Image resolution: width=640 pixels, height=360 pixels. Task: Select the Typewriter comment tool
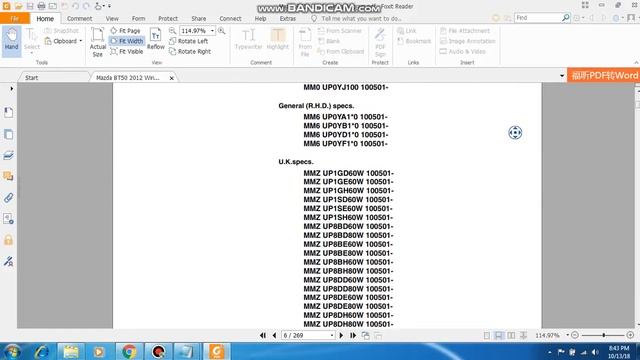248,39
